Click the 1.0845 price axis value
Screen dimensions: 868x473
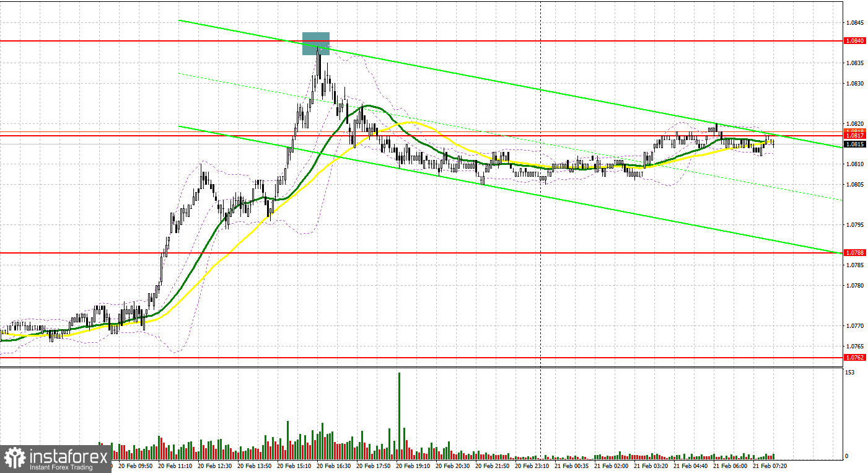pos(854,22)
